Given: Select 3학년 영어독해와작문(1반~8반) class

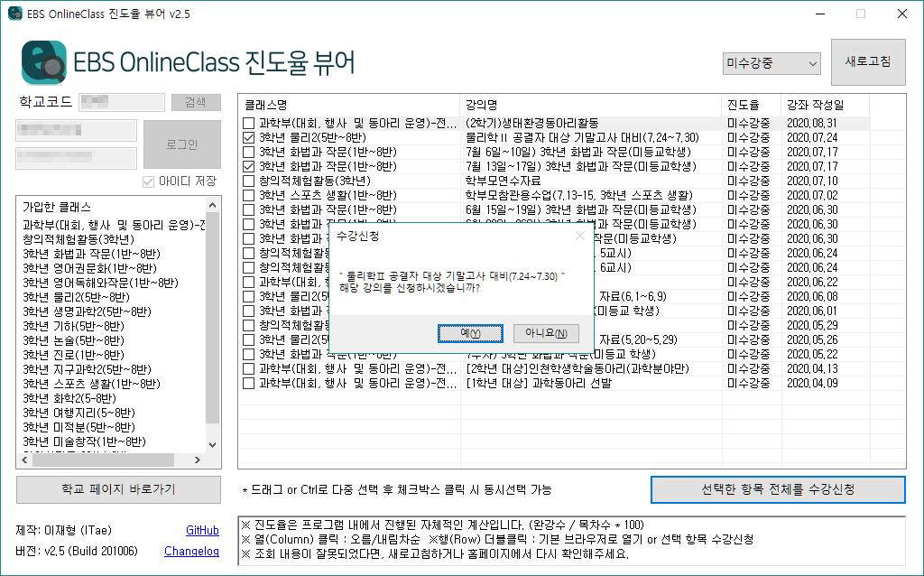Looking at the screenshot, I should coord(100,283).
